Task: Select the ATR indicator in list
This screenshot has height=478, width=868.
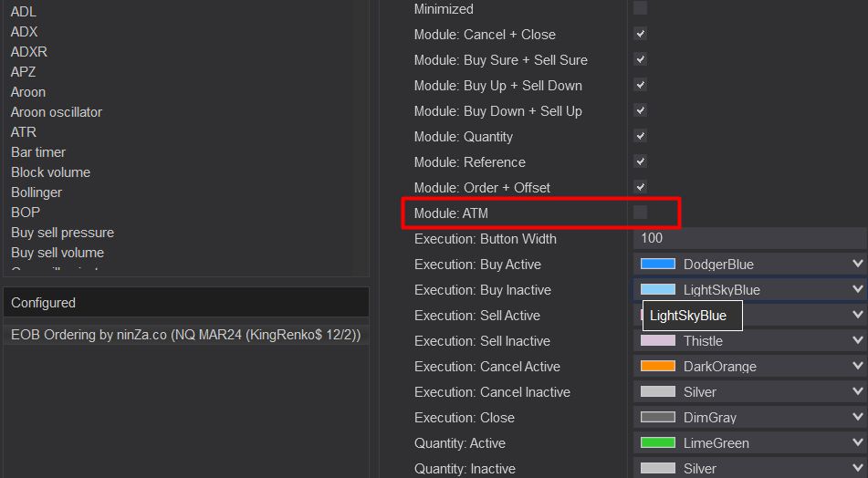Action: 24,132
